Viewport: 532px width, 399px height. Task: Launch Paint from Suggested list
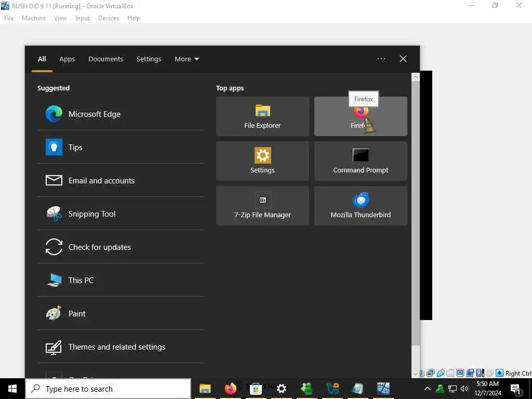(x=121, y=313)
